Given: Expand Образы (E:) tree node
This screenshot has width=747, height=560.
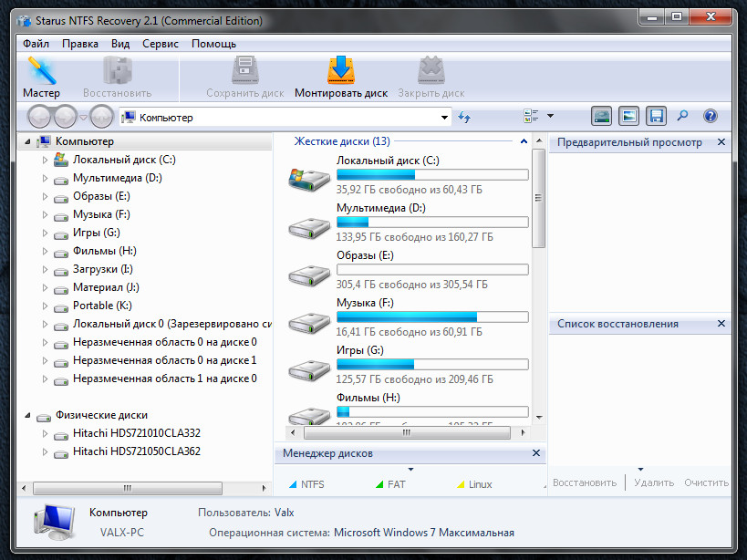Looking at the screenshot, I should coord(45,196).
